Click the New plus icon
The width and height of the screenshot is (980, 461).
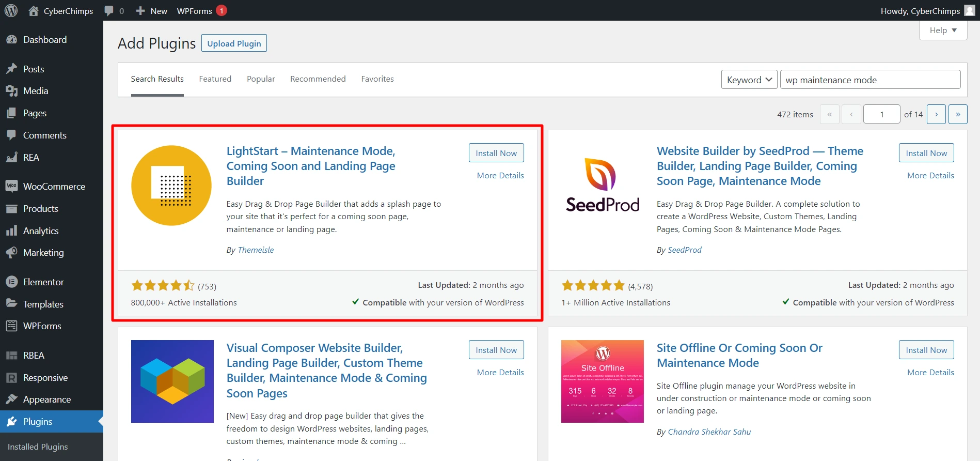click(140, 11)
